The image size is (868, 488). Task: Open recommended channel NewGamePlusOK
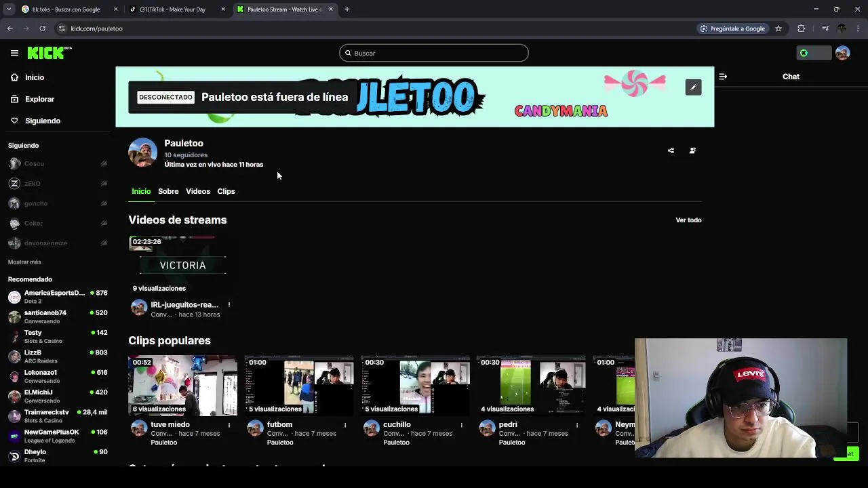[x=58, y=436]
